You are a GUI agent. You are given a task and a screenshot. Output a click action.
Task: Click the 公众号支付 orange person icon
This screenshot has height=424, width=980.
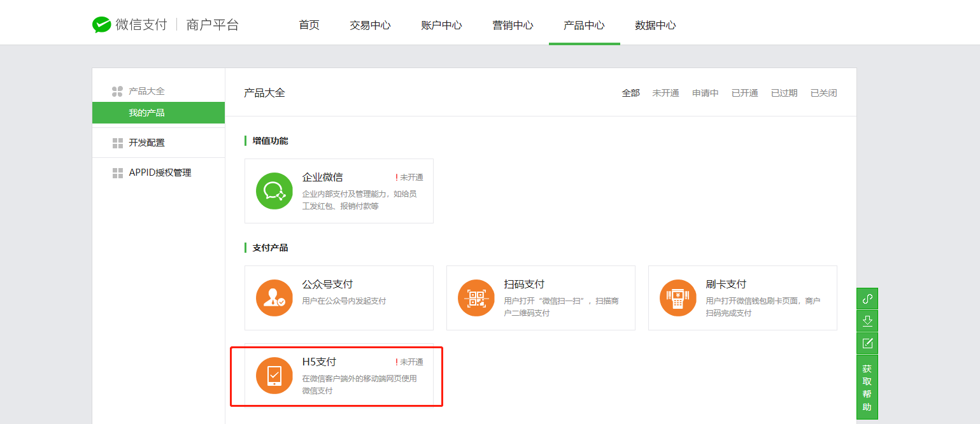point(274,297)
